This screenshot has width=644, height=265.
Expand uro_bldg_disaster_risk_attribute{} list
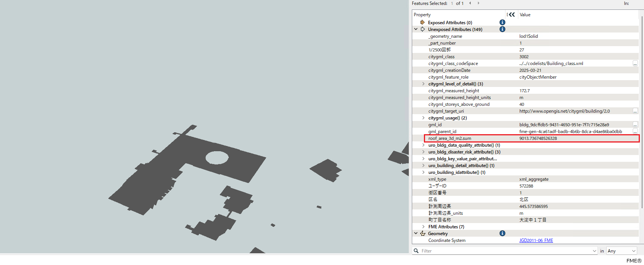423,152
